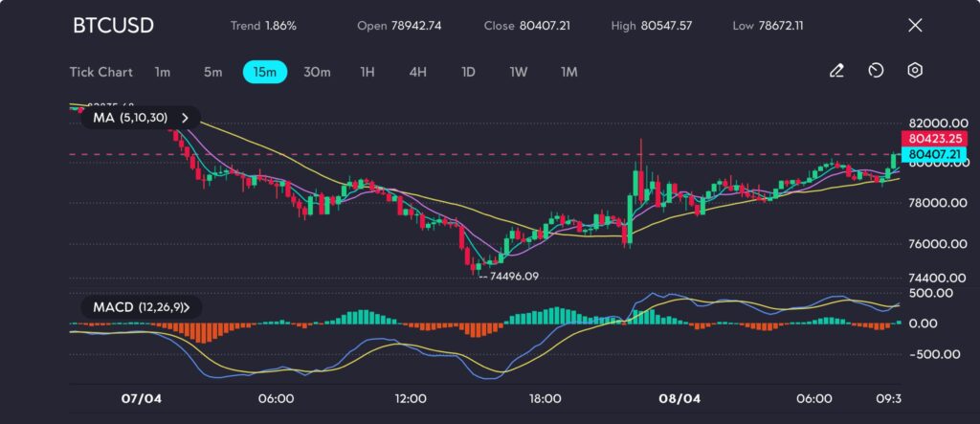Choose the 1D timeframe
The image size is (980, 424).
click(x=468, y=72)
